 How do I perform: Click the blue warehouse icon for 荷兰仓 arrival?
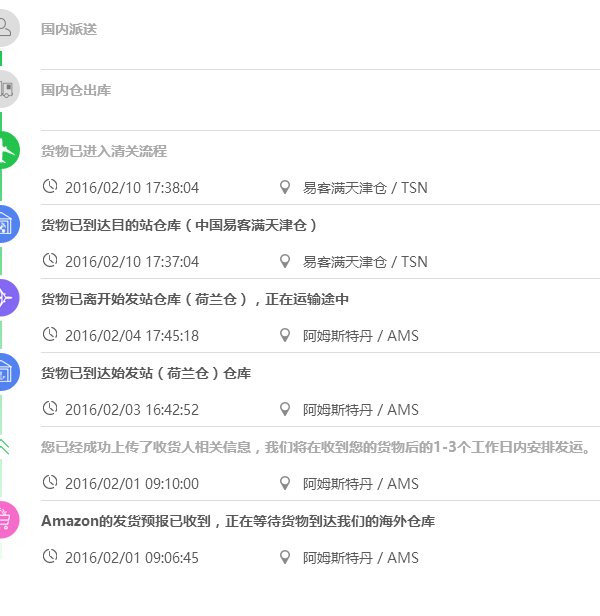(5, 372)
